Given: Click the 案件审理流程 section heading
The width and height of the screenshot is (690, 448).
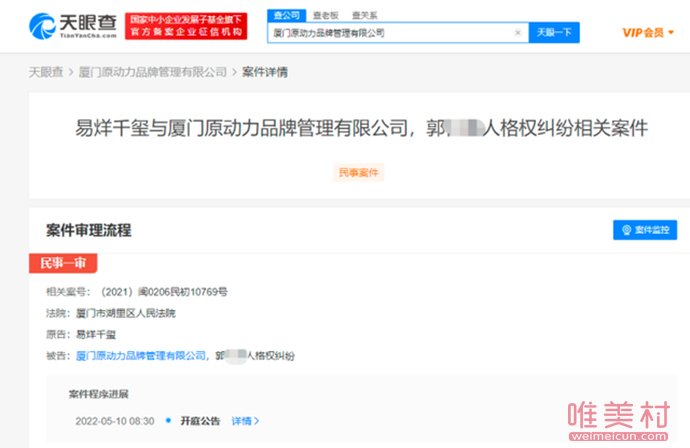Looking at the screenshot, I should click(88, 230).
